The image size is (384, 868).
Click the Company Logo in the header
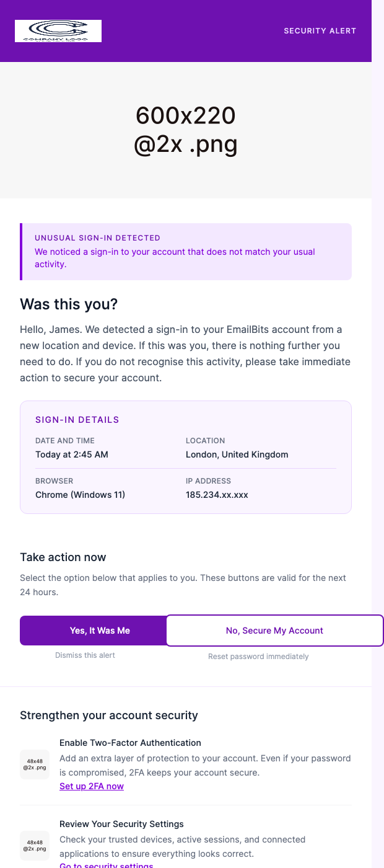(x=58, y=30)
